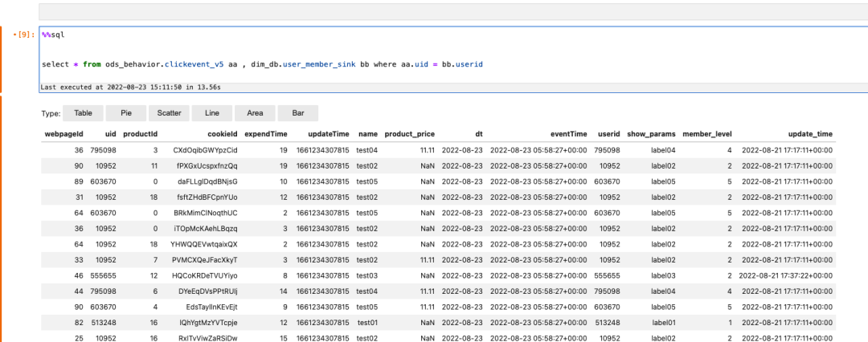The height and width of the screenshot is (342, 868).
Task: Select the Pie chart type
Action: [126, 114]
